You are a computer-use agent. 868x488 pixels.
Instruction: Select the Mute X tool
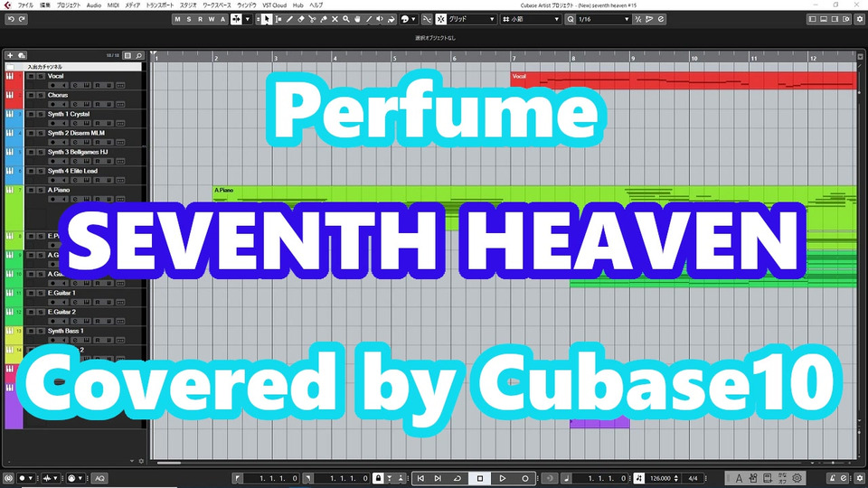pos(335,19)
